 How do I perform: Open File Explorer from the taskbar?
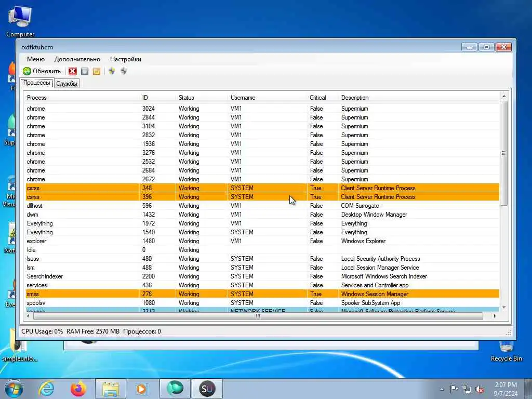pyautogui.click(x=111, y=389)
